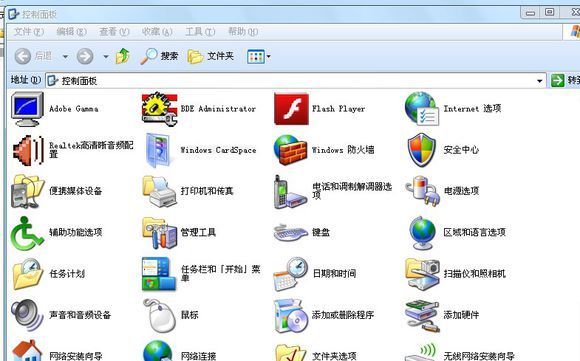The image size is (580, 361).
Task: Open the 工具(T) menu
Action: (x=200, y=32)
